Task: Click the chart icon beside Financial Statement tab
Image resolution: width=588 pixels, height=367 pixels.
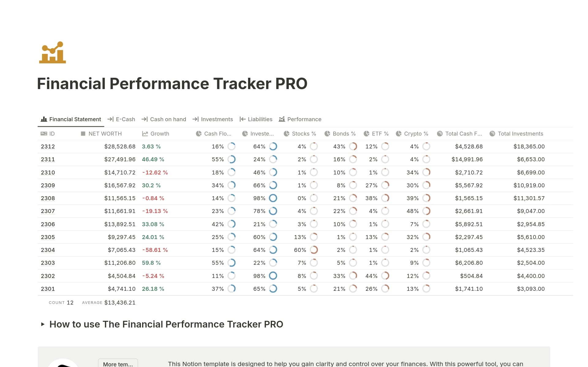Action: (x=43, y=119)
